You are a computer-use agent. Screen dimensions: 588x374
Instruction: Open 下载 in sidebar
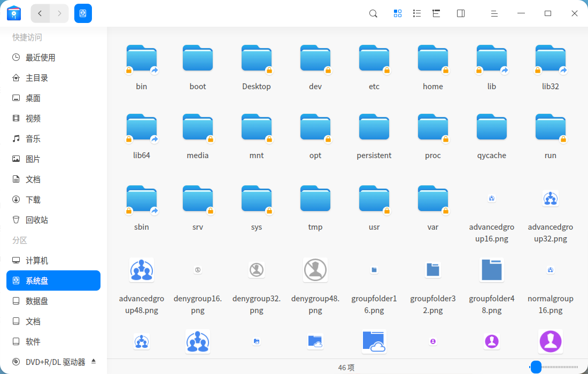(53, 199)
